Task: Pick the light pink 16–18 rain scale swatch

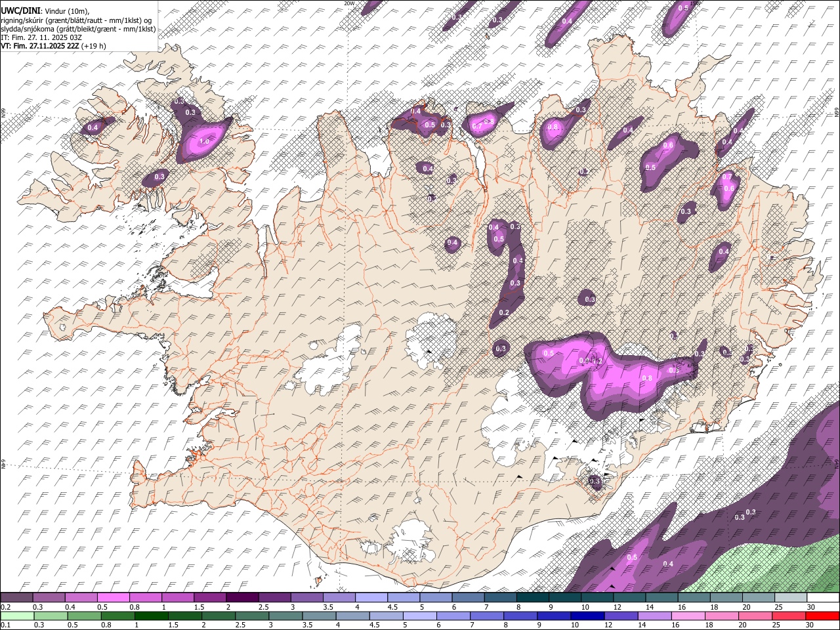Action: click(688, 616)
